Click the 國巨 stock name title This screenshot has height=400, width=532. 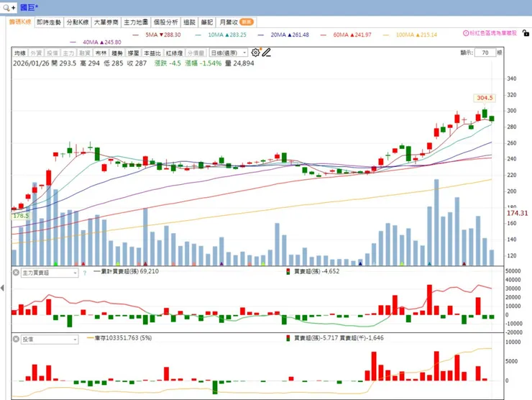29,7
